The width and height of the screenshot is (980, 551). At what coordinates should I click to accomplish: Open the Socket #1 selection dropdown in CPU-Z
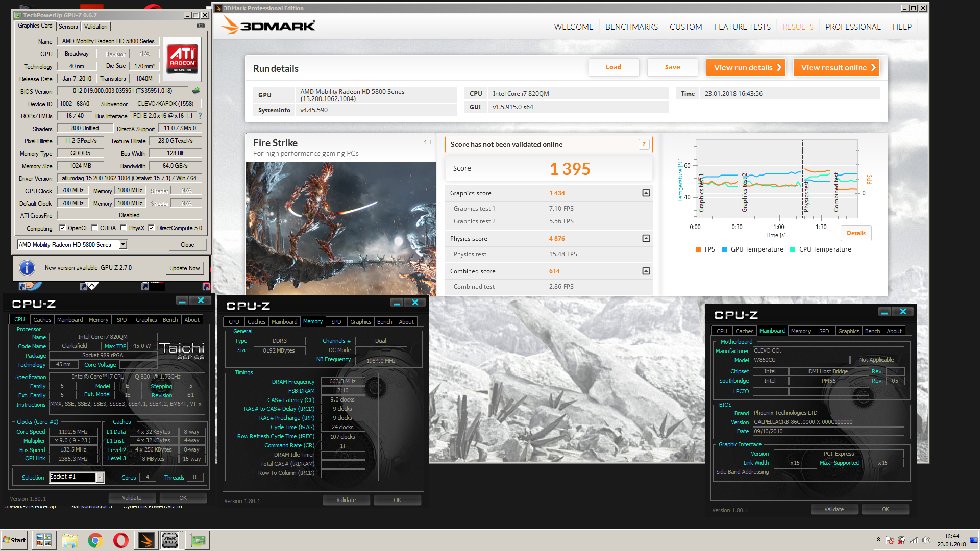(x=100, y=478)
